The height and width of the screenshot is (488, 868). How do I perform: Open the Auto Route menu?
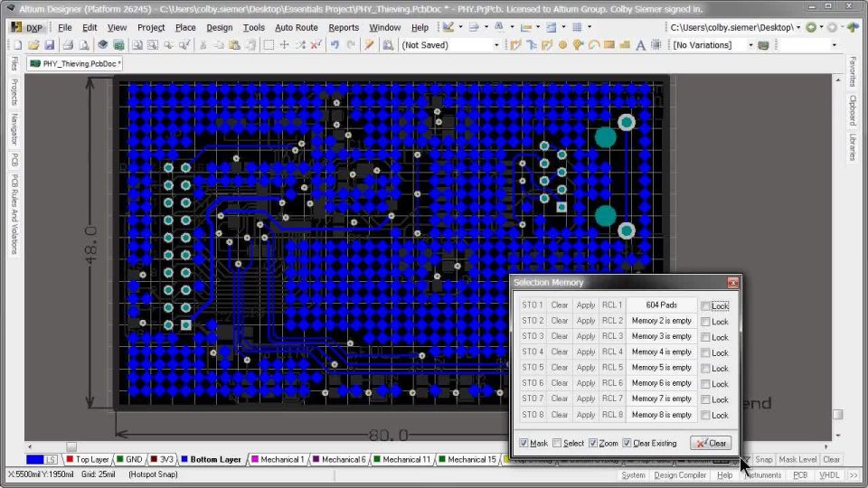coord(297,27)
